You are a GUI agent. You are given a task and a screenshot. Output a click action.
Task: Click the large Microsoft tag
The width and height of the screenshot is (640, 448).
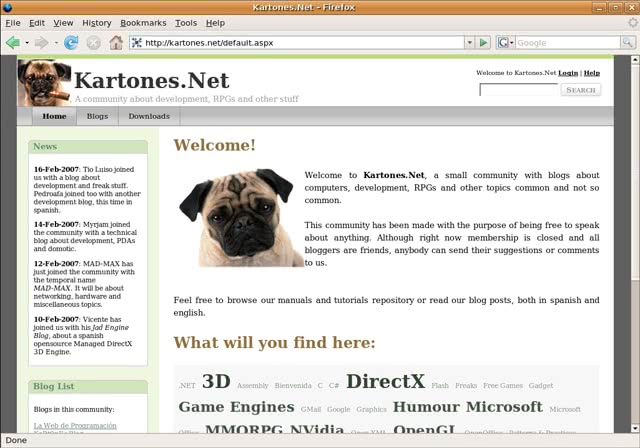pyautogui.click(x=504, y=407)
